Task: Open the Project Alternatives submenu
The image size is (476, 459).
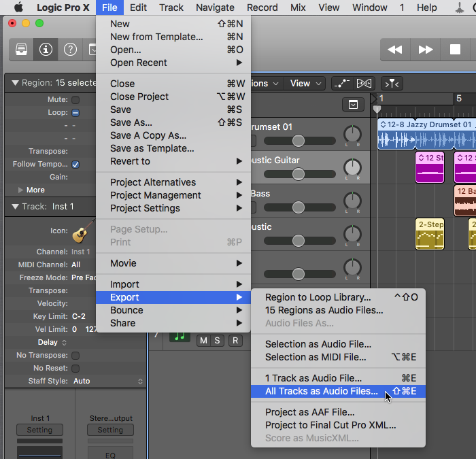Action: 173,182
